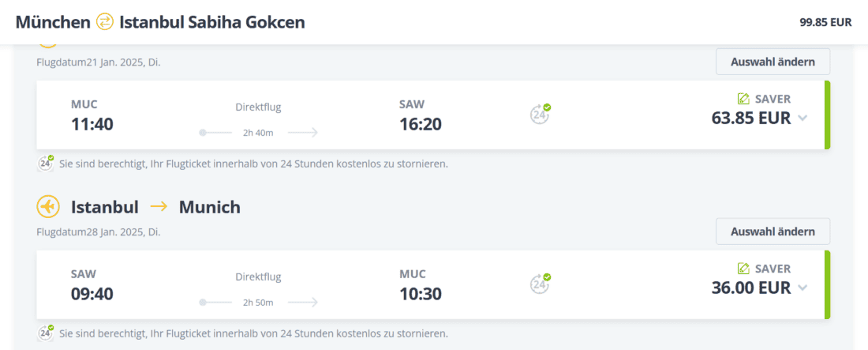This screenshot has width=868, height=350.
Task: Click the arrow icon between Istanbul and Munich
Action: pos(159,207)
